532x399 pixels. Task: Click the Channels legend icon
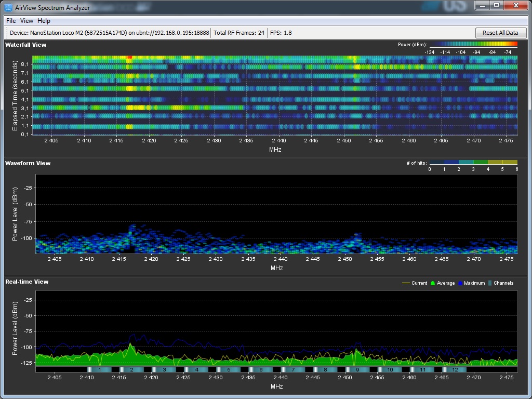489,283
